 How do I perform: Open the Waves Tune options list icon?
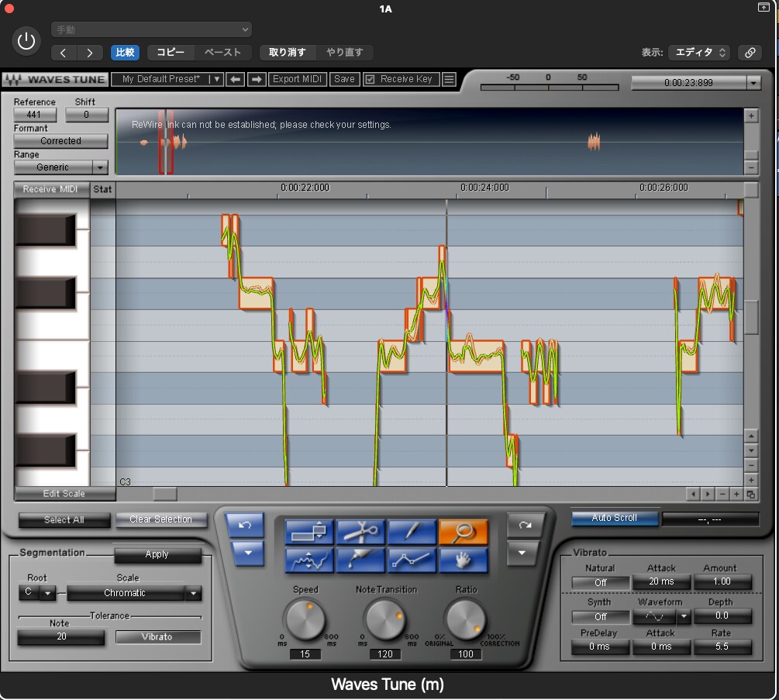coord(449,79)
